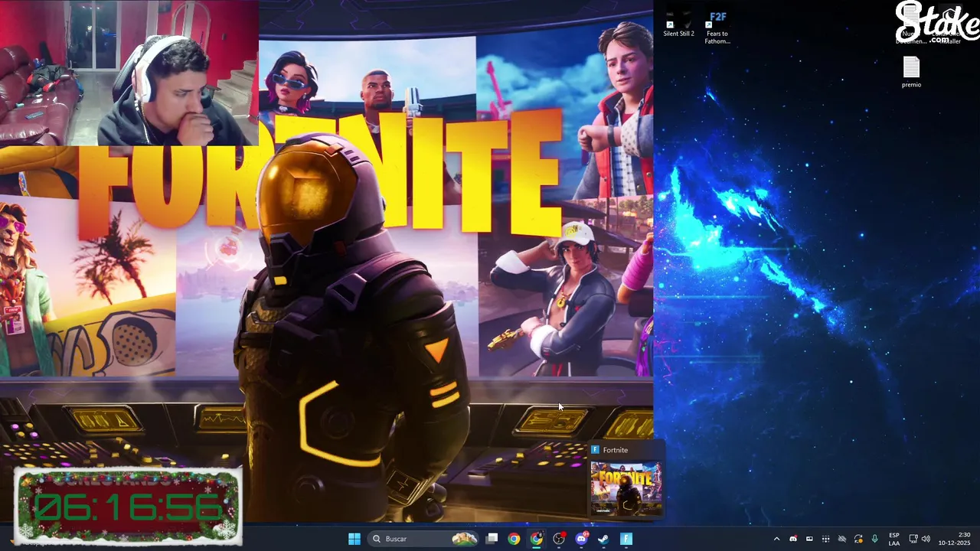
Task: Open Task View from the taskbar
Action: coord(492,539)
